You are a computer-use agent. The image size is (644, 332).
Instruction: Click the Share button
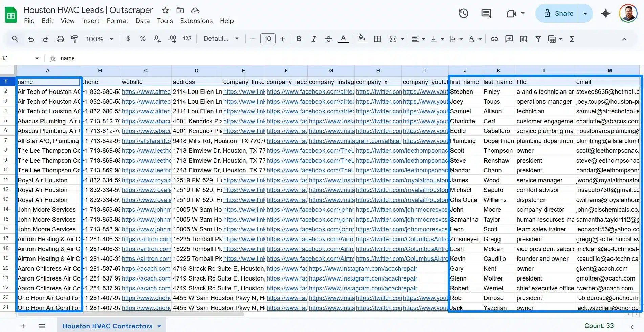point(558,14)
